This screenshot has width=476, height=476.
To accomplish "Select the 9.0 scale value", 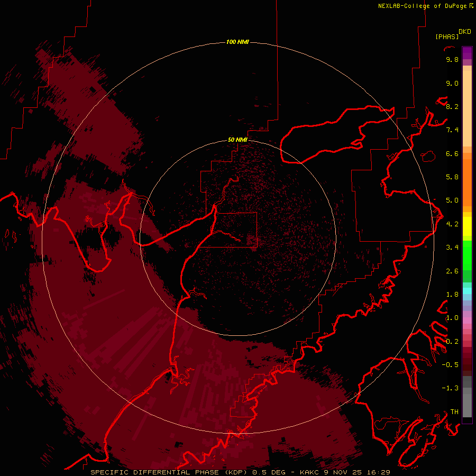I will (452, 83).
